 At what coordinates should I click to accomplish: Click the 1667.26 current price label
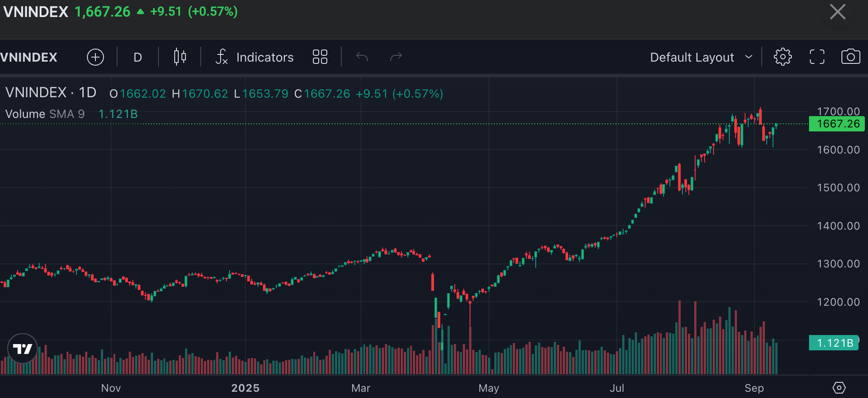point(837,124)
